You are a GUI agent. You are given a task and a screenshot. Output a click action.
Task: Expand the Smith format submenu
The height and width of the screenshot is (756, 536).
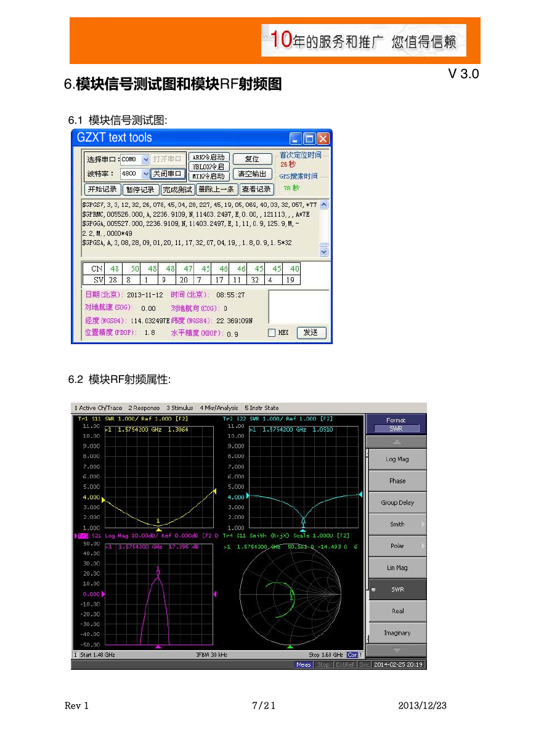397,525
